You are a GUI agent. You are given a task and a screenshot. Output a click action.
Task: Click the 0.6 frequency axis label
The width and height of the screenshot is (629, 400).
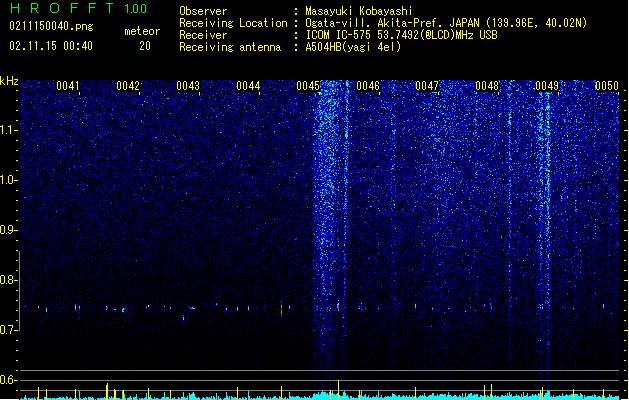[9, 380]
